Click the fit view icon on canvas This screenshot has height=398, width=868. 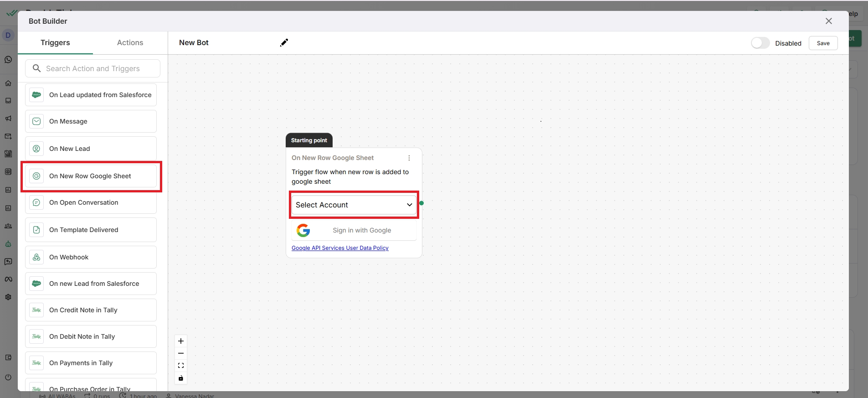point(181,366)
